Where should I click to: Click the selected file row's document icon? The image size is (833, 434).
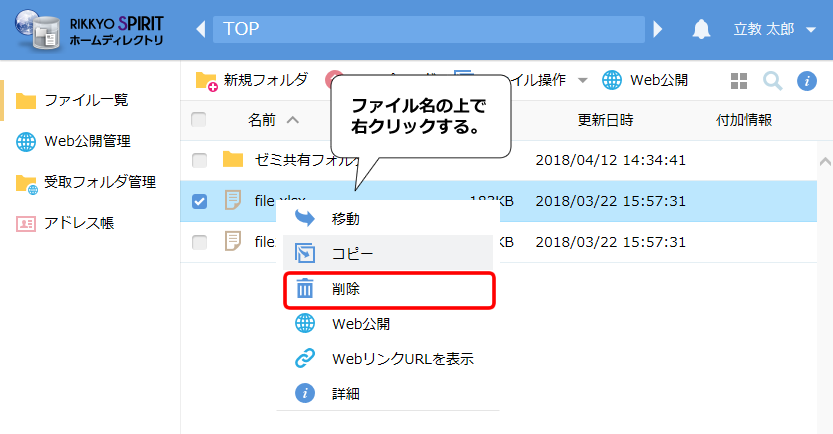point(233,200)
